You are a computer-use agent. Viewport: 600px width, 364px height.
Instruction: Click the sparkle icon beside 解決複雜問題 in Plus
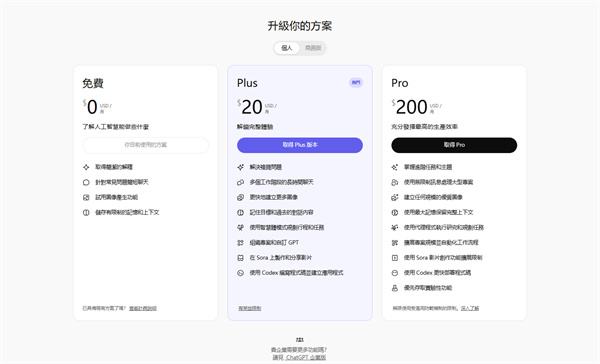click(x=240, y=167)
